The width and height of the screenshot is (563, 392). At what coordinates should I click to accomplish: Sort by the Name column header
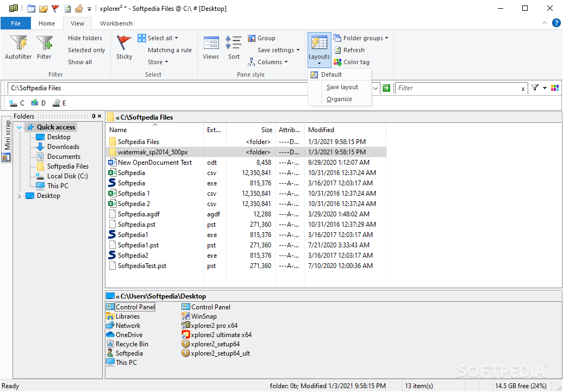tap(155, 130)
